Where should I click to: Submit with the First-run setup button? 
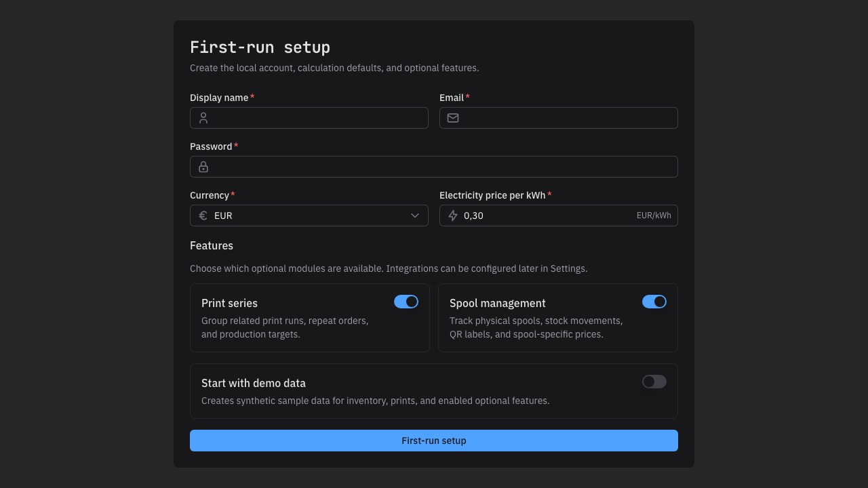coord(434,441)
